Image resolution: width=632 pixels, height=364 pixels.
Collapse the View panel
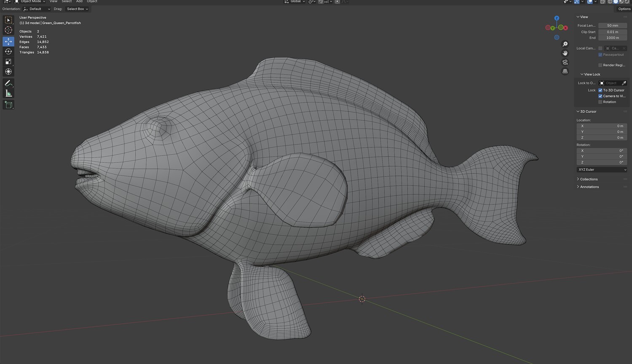click(583, 17)
